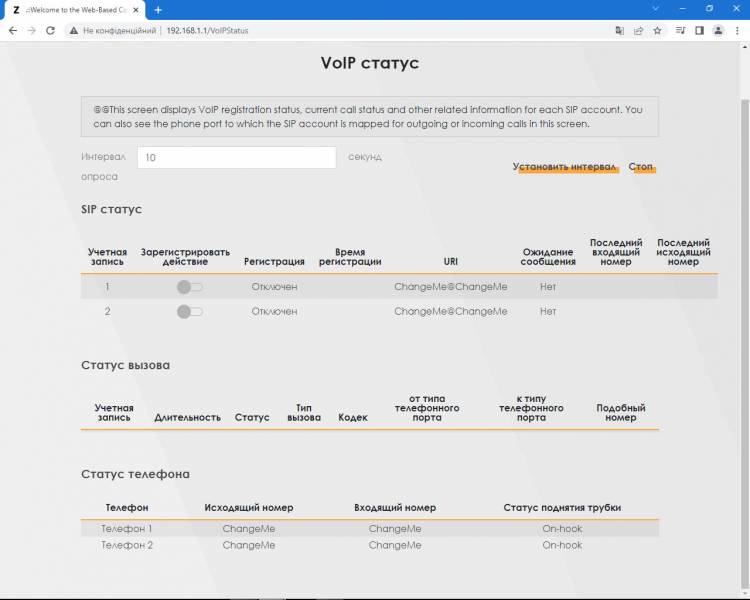Click the VoIP статус page title
Viewport: 750px width, 600px height.
370,63
